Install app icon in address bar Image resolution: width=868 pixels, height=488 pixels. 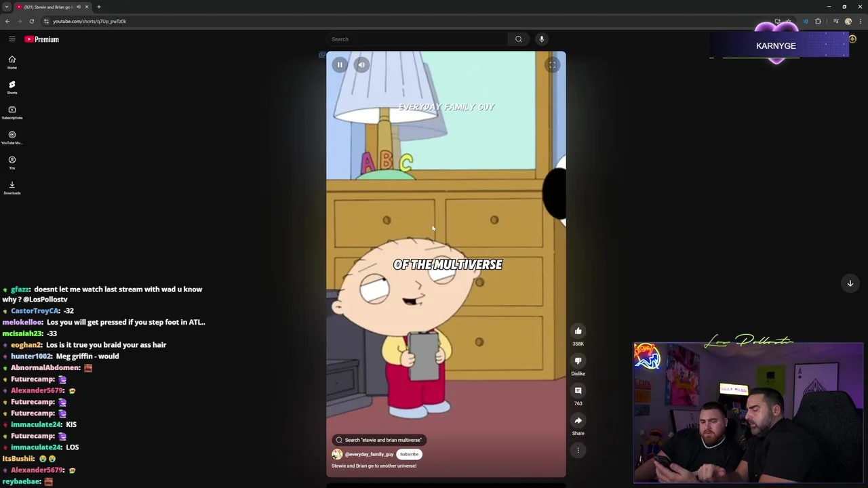(x=777, y=21)
